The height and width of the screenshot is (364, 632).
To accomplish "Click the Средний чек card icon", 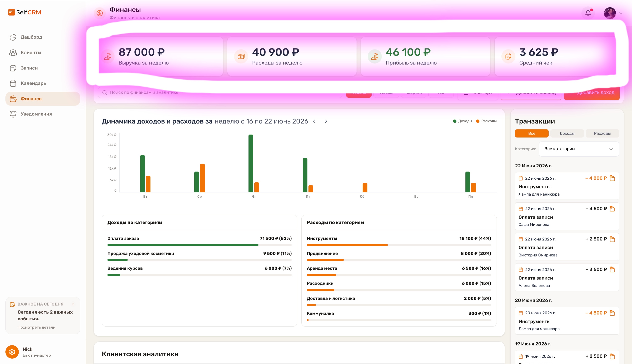I will [x=508, y=57].
